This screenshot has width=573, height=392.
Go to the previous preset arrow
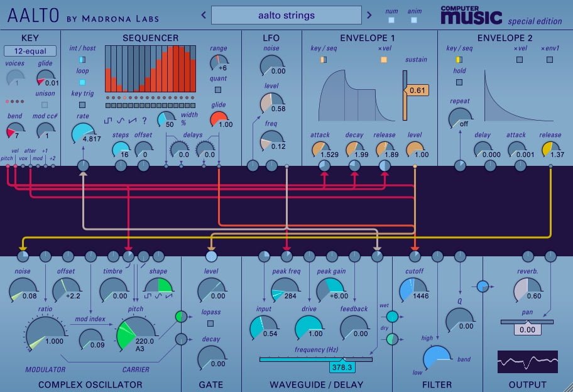click(x=204, y=15)
